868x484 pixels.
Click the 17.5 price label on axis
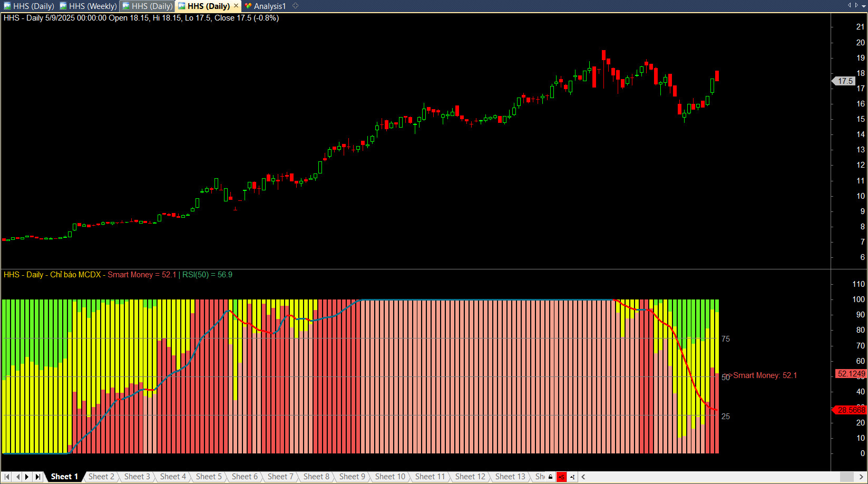[845, 81]
